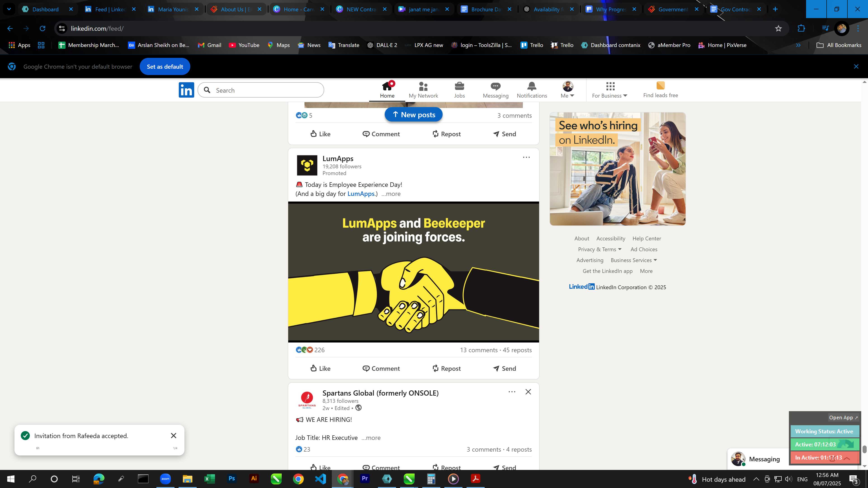Expand ...more on Spartans Global post
Viewport: 868px width, 488px height.
pos(371,438)
